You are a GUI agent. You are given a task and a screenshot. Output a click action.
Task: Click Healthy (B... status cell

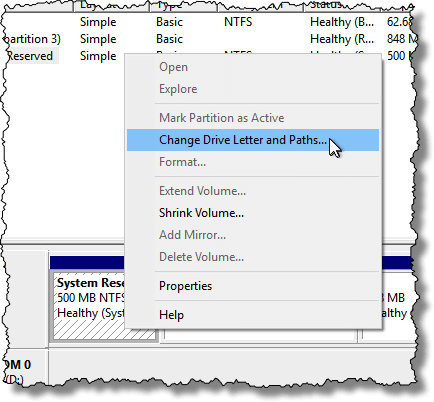click(342, 22)
